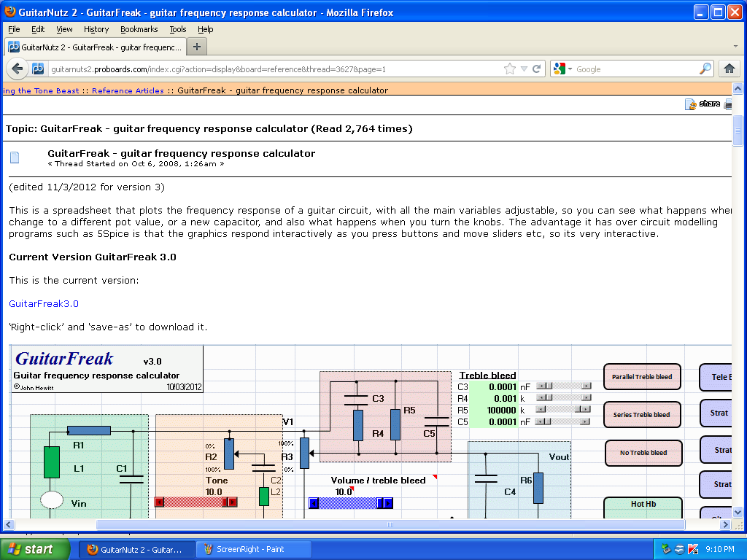Click the Safely Remove Hardware tray icon
Image resolution: width=747 pixels, height=560 pixels.
click(x=667, y=549)
